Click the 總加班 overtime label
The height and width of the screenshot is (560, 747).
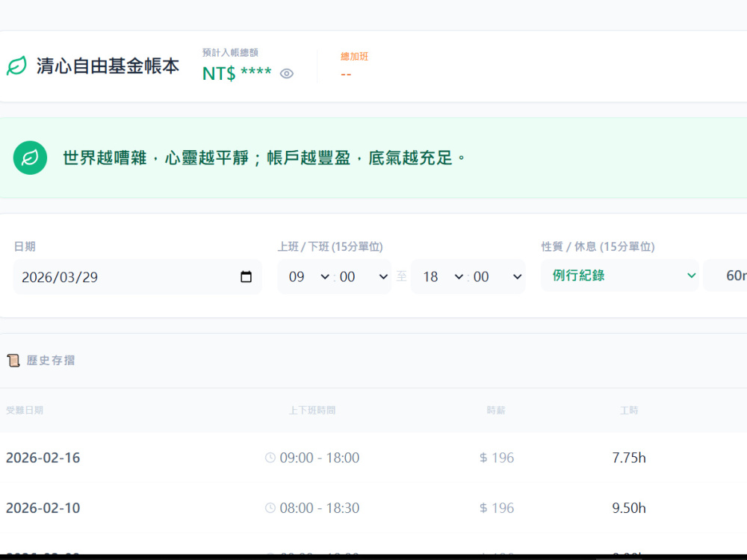[x=354, y=57]
